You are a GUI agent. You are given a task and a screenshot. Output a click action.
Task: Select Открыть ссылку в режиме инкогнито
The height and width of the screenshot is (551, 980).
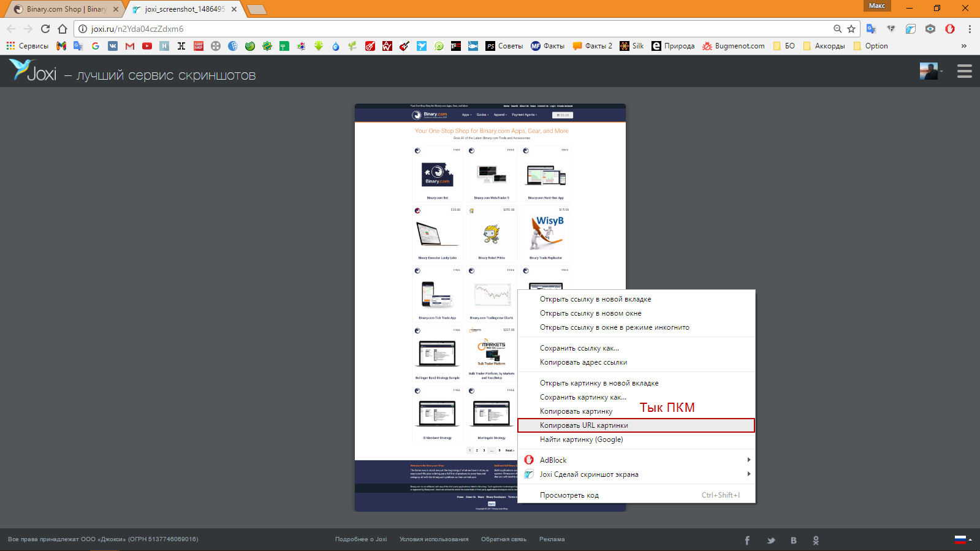pyautogui.click(x=636, y=327)
